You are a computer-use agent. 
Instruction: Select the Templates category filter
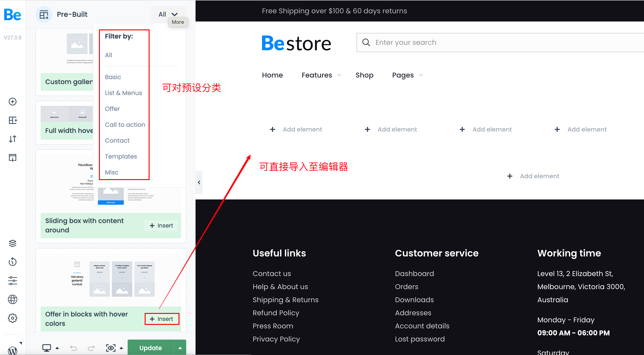[120, 156]
